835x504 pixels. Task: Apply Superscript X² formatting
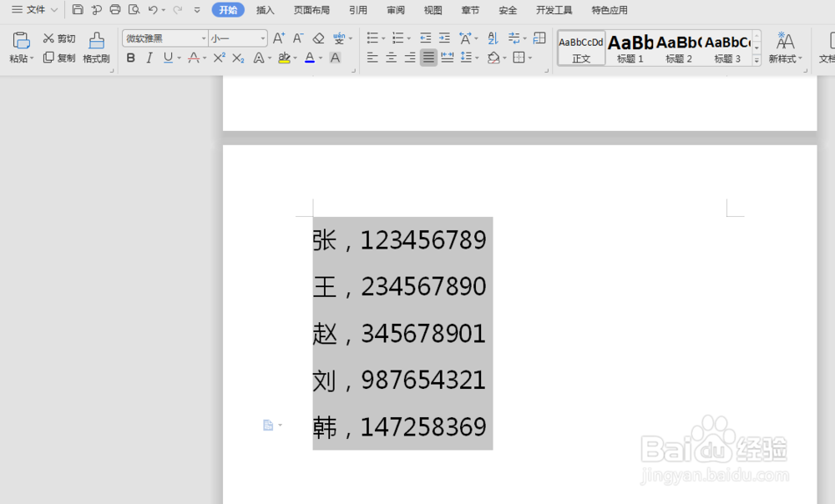pyautogui.click(x=220, y=58)
